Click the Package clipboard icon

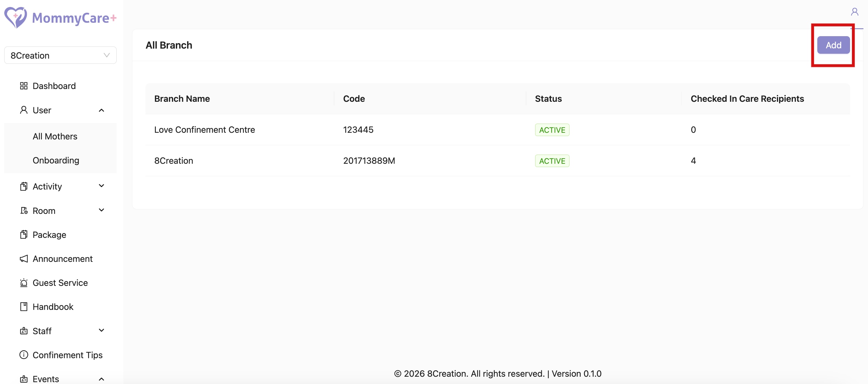[x=24, y=235]
